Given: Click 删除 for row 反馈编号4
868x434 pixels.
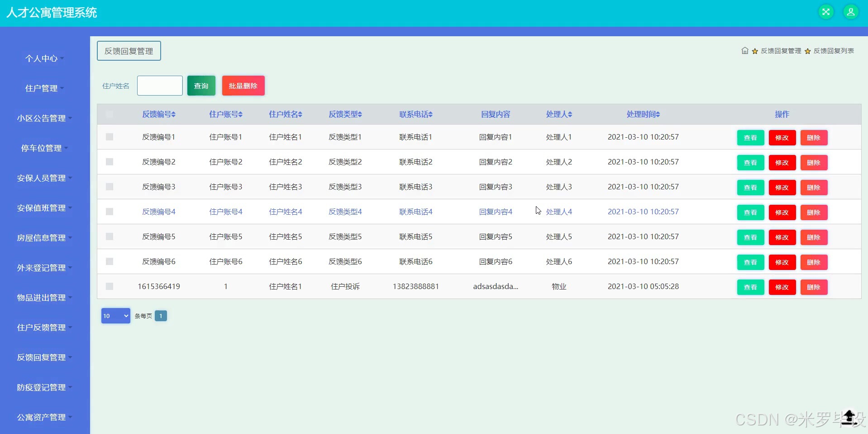Looking at the screenshot, I should click(814, 212).
